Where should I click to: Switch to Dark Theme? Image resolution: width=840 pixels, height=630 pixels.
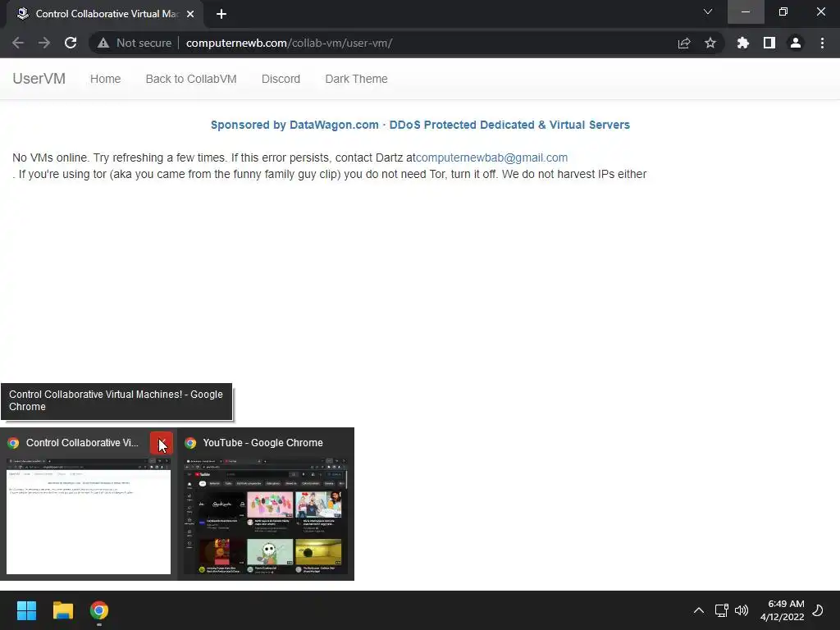click(x=356, y=79)
